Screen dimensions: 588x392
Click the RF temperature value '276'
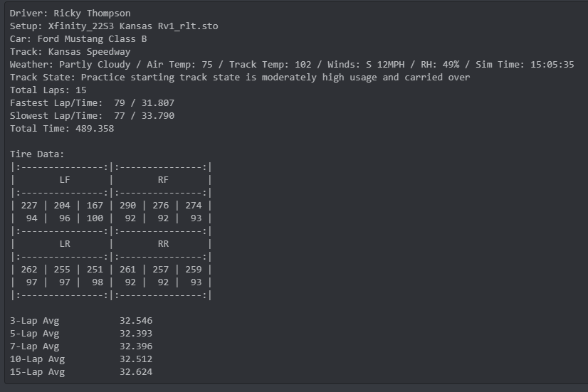160,206
